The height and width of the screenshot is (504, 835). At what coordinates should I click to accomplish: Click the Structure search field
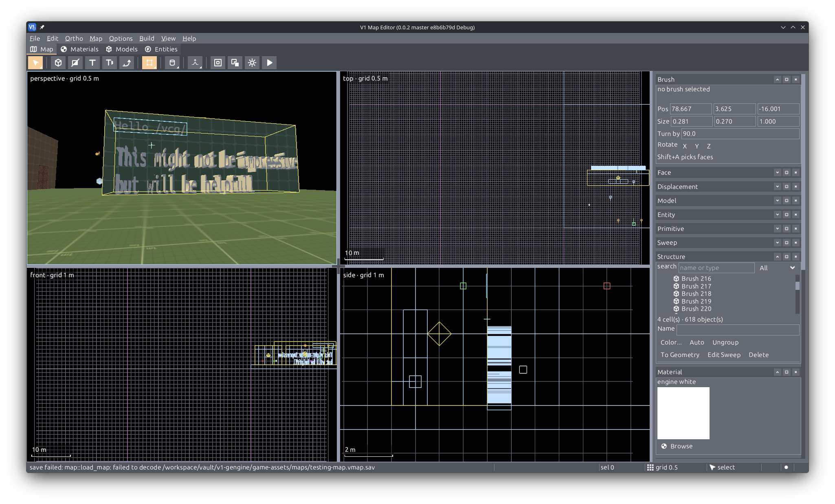716,268
